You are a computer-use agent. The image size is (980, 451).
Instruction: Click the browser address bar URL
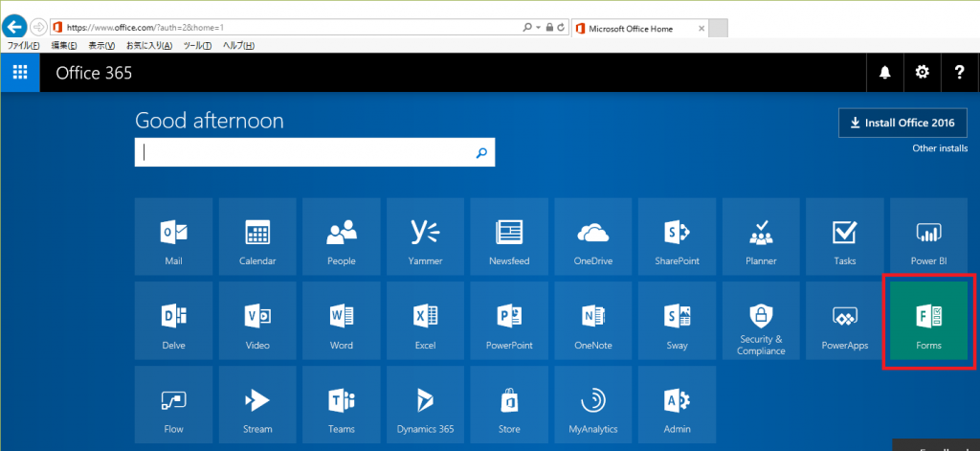pos(145,28)
